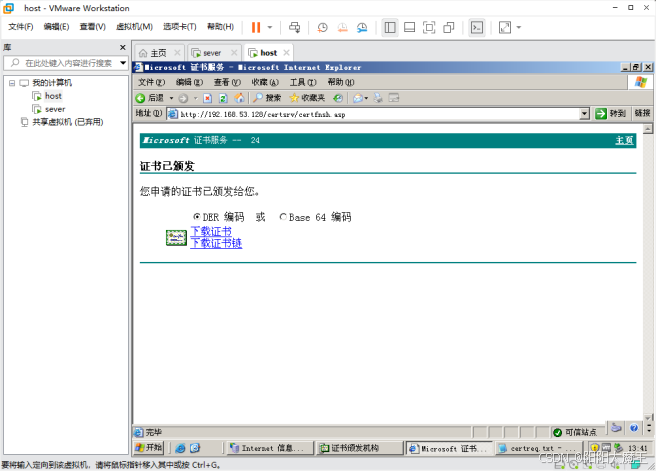Click the IE print icon

pos(378,98)
